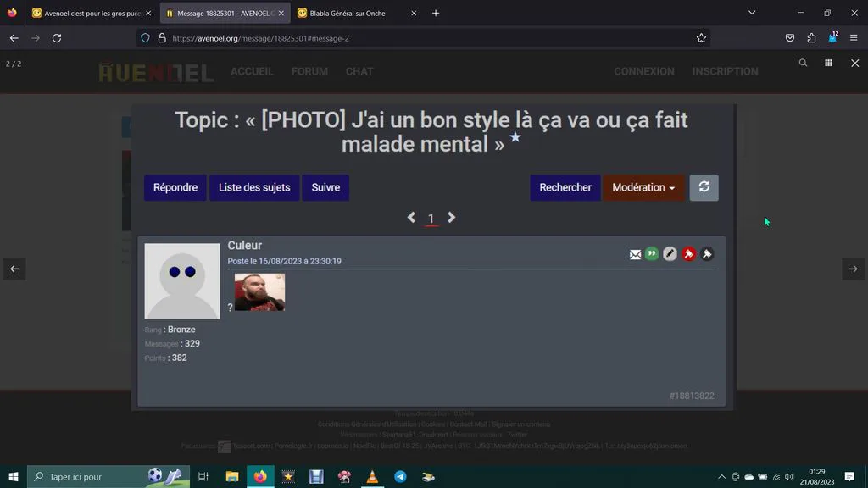This screenshot has height=488, width=868.
Task: Click the CONNEXION link
Action: click(x=644, y=71)
